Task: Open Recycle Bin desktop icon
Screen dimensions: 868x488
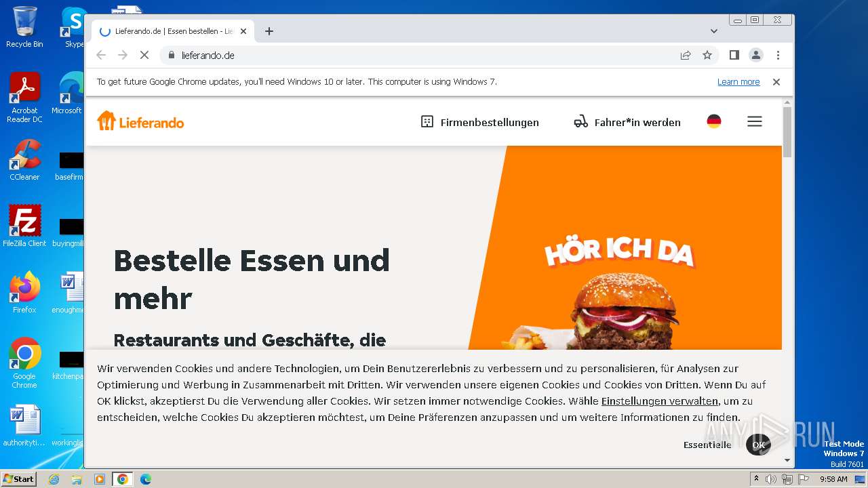Action: pos(24,27)
